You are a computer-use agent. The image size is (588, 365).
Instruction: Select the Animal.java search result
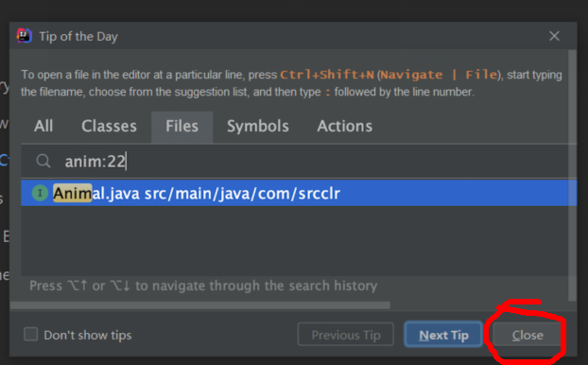[x=299, y=193]
